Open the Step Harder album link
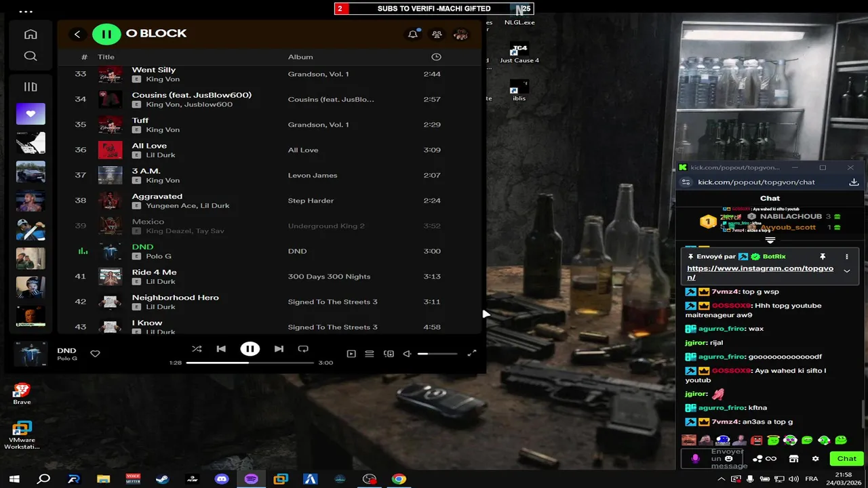 click(x=311, y=201)
